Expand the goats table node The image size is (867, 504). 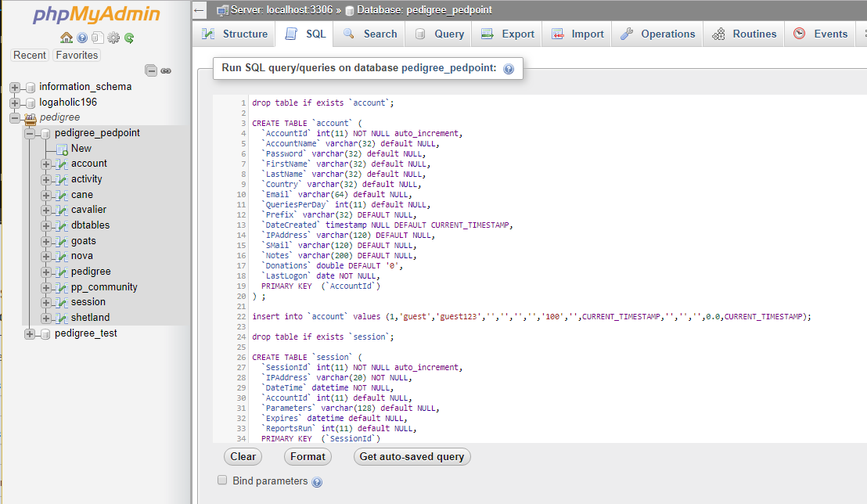pyautogui.click(x=46, y=241)
